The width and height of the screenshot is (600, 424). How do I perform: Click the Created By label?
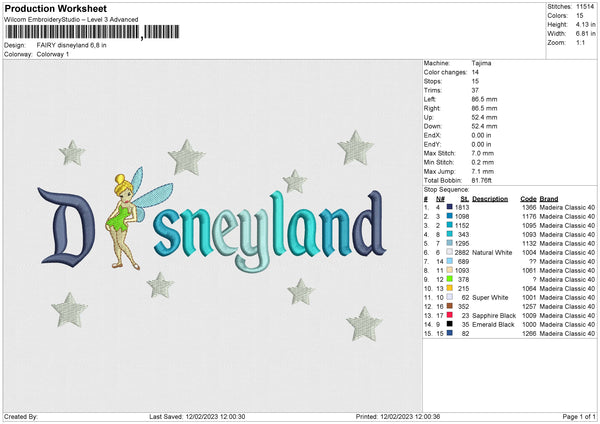[x=21, y=416]
